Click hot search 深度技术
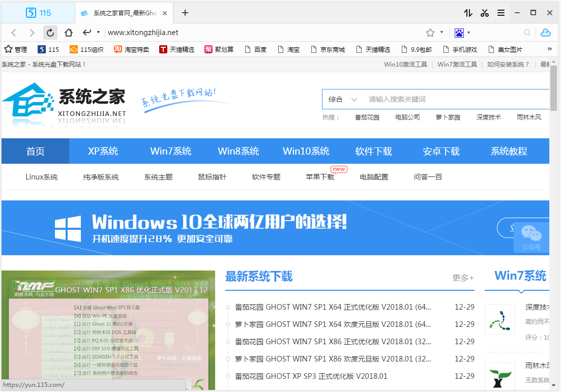Viewport: 561px width, 392px height. [488, 117]
